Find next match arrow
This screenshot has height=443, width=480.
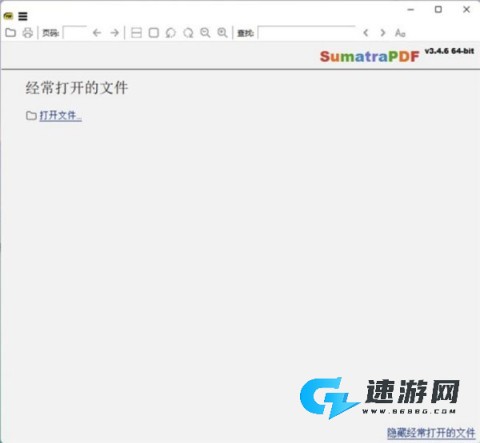coord(383,33)
